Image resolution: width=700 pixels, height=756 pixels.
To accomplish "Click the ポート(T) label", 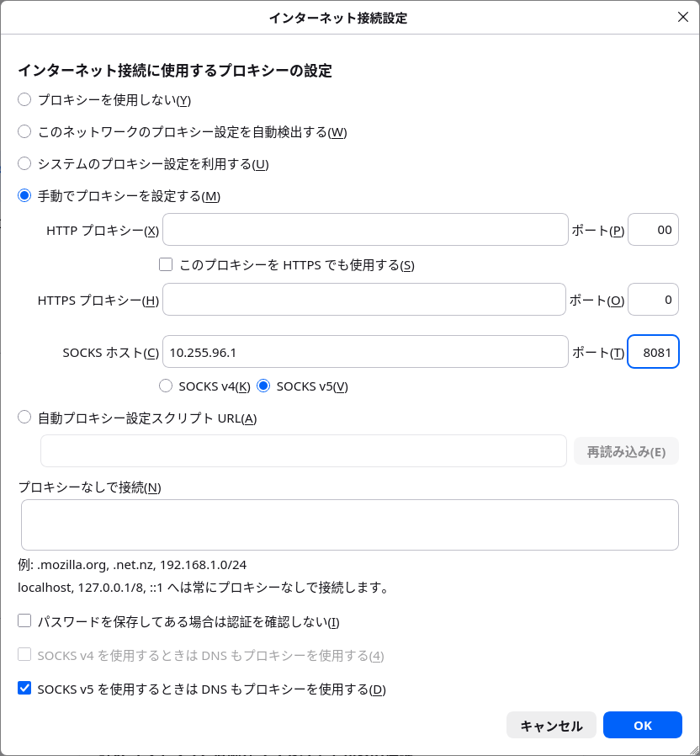I will pyautogui.click(x=598, y=353).
